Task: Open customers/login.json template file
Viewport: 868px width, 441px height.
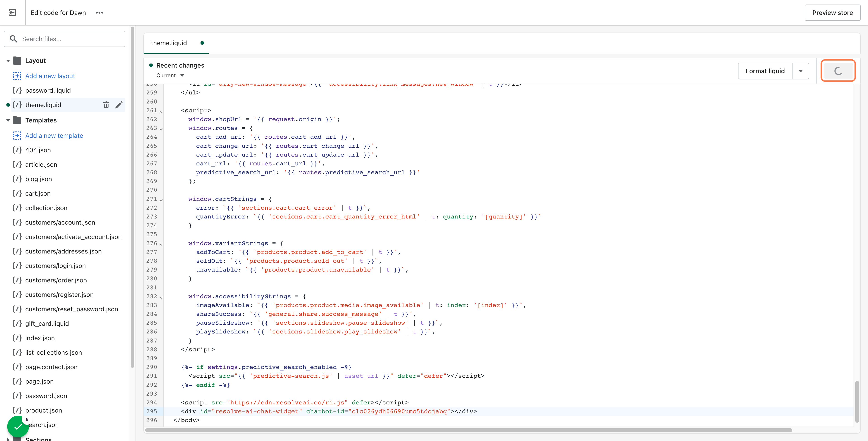Action: coord(55,266)
